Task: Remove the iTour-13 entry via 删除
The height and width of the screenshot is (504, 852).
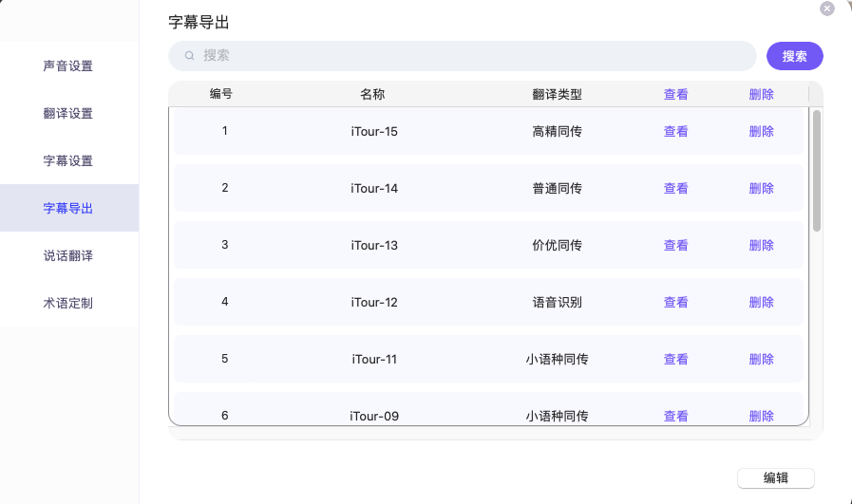Action: (x=761, y=246)
